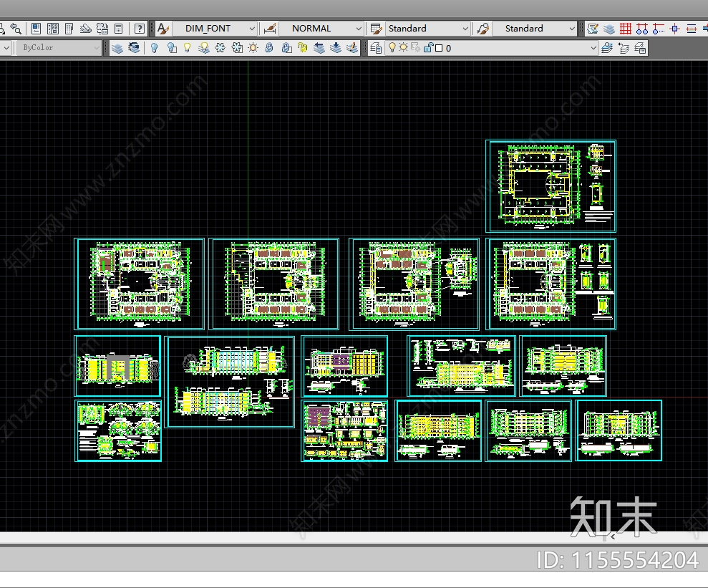The height and width of the screenshot is (588, 708).
Task: Click the Freeze in viewport snowflake icon
Action: click(237, 48)
